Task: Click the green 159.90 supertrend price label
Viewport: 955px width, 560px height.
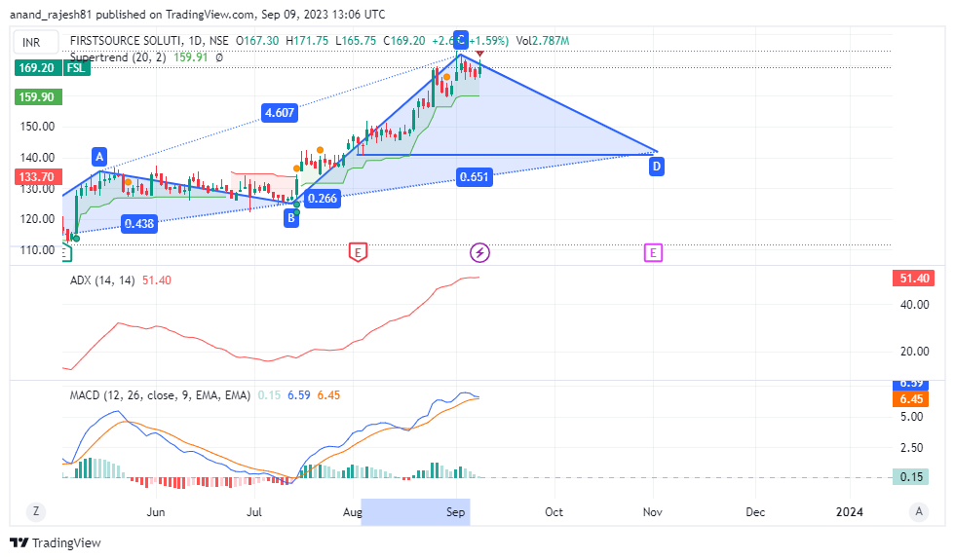Action: [x=38, y=96]
